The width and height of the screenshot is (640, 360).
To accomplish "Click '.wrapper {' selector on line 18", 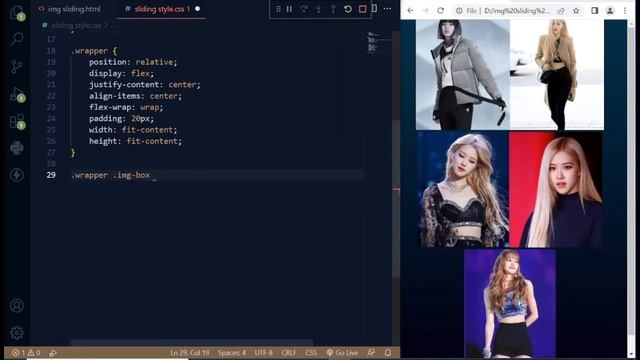I will (94, 51).
